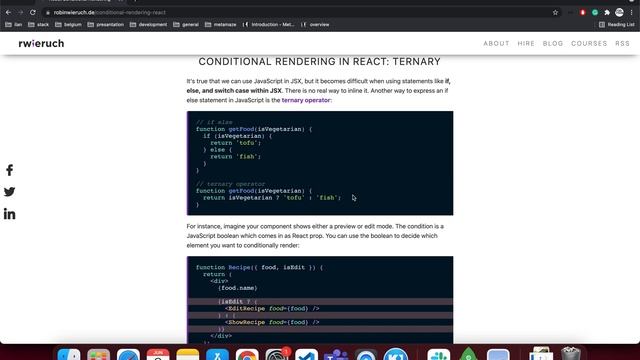This screenshot has height=360, width=640.
Task: Open the 'overview' bookmark
Action: click(315, 24)
